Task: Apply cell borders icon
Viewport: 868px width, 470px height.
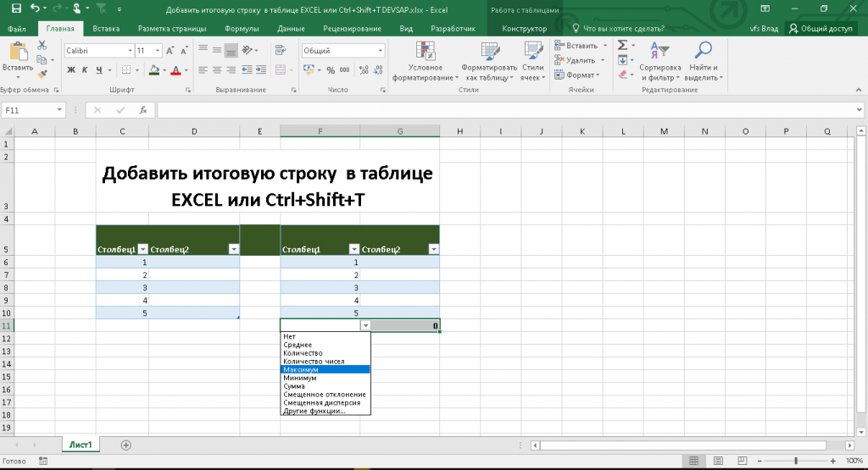Action: (x=126, y=69)
